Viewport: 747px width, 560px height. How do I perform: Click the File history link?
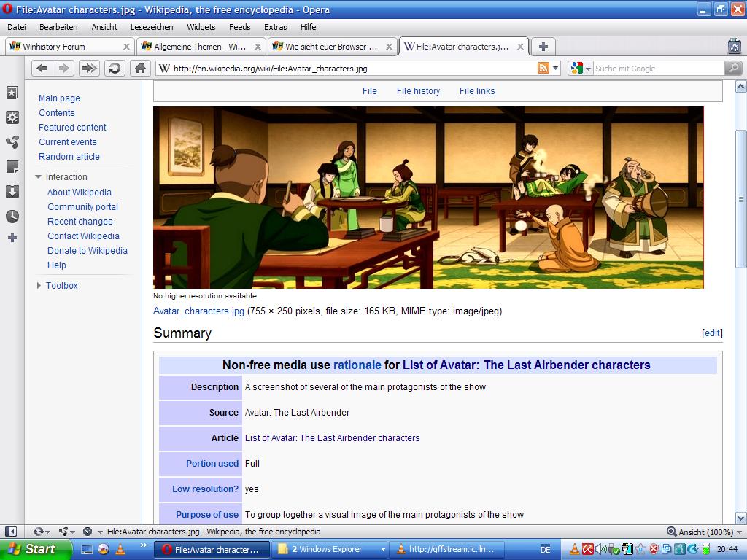(418, 91)
